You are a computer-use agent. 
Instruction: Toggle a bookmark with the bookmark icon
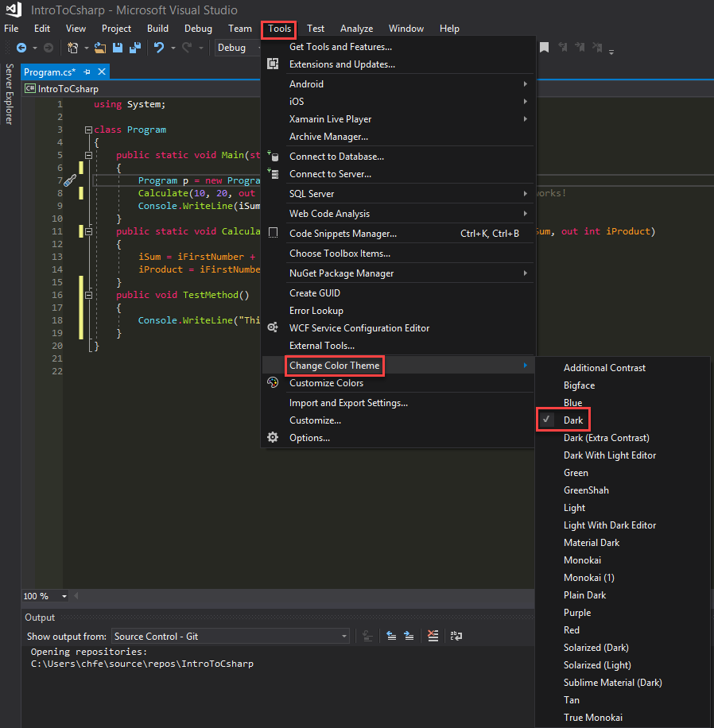click(x=545, y=48)
